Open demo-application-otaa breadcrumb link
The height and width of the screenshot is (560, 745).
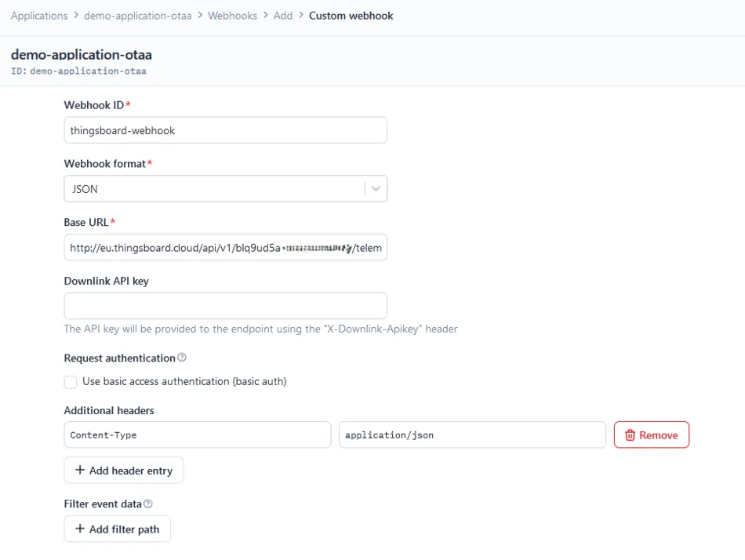[138, 16]
